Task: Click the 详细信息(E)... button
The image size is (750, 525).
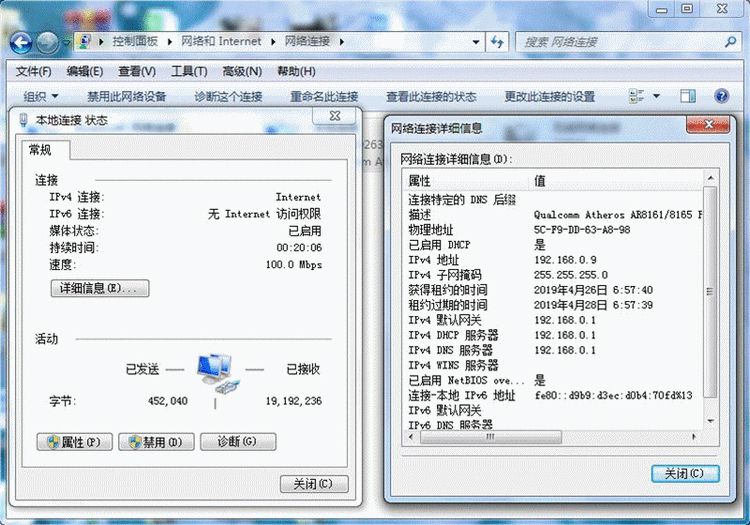Action: [100, 288]
